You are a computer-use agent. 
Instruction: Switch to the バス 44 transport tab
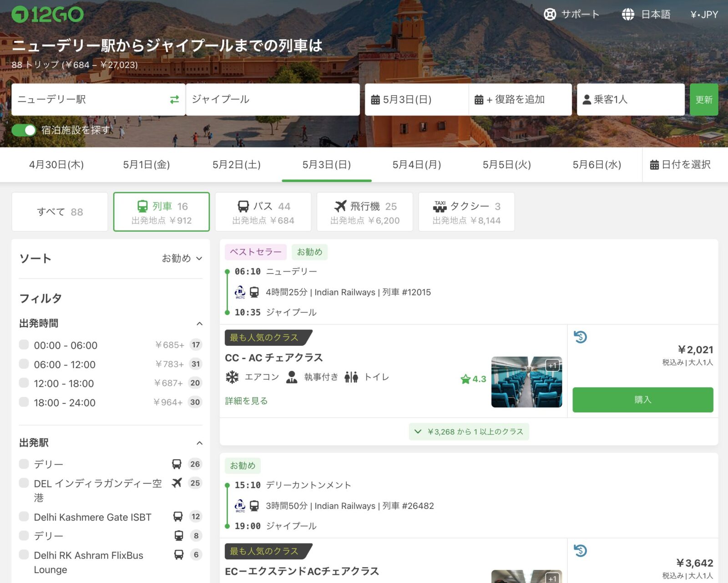pyautogui.click(x=263, y=212)
